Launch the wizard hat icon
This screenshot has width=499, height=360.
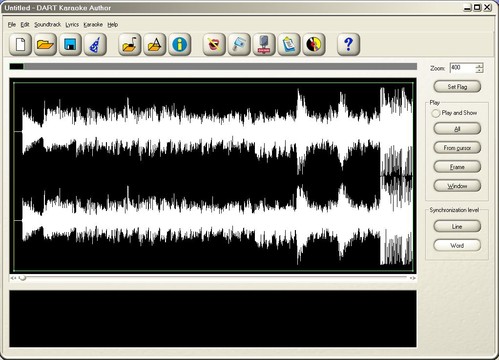[95, 44]
